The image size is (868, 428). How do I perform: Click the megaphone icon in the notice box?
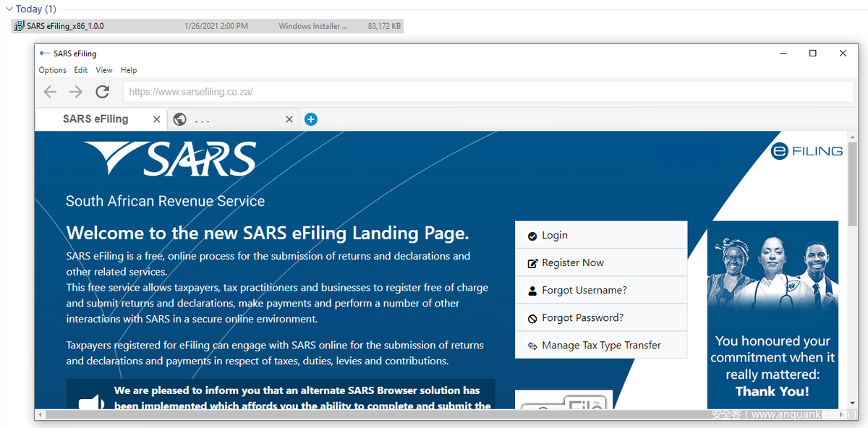click(91, 402)
